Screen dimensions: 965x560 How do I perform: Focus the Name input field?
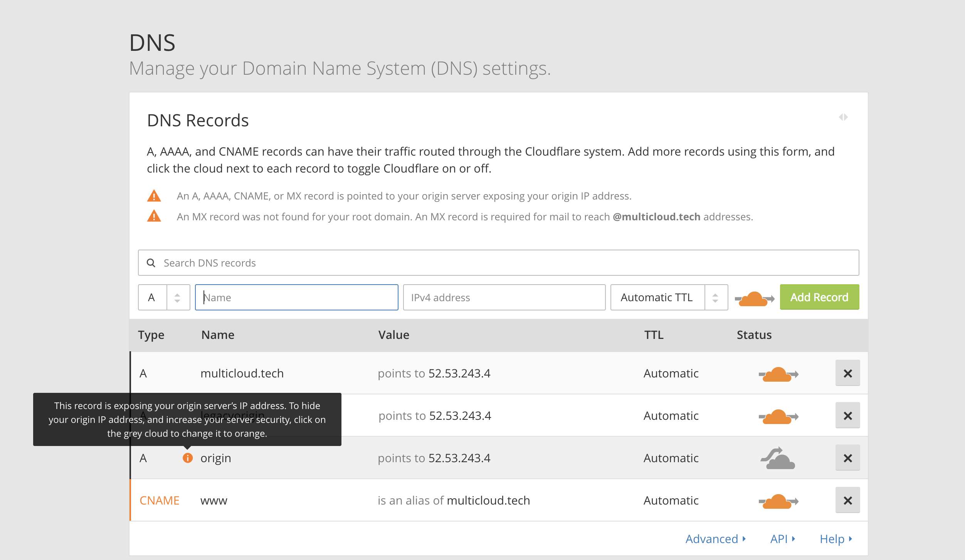pyautogui.click(x=297, y=297)
